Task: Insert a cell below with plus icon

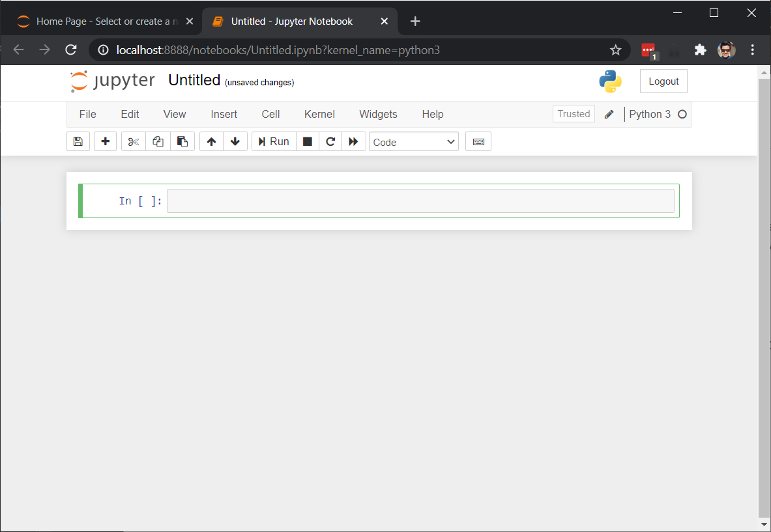Action: [105, 141]
